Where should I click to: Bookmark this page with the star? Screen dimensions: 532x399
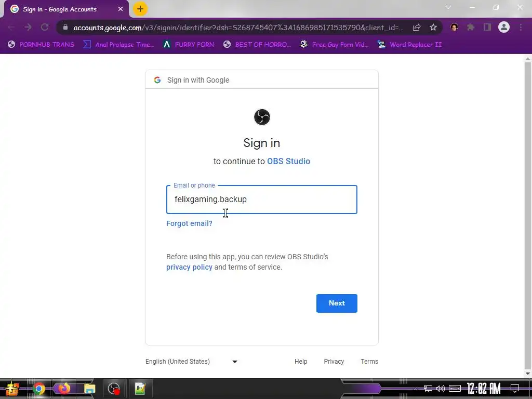(x=433, y=28)
